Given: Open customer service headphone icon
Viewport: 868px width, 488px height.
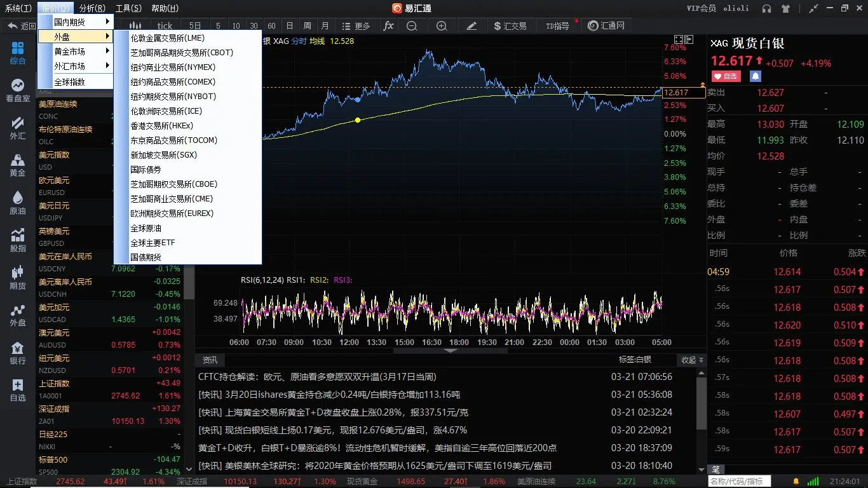Looking at the screenshot, I should [767, 8].
